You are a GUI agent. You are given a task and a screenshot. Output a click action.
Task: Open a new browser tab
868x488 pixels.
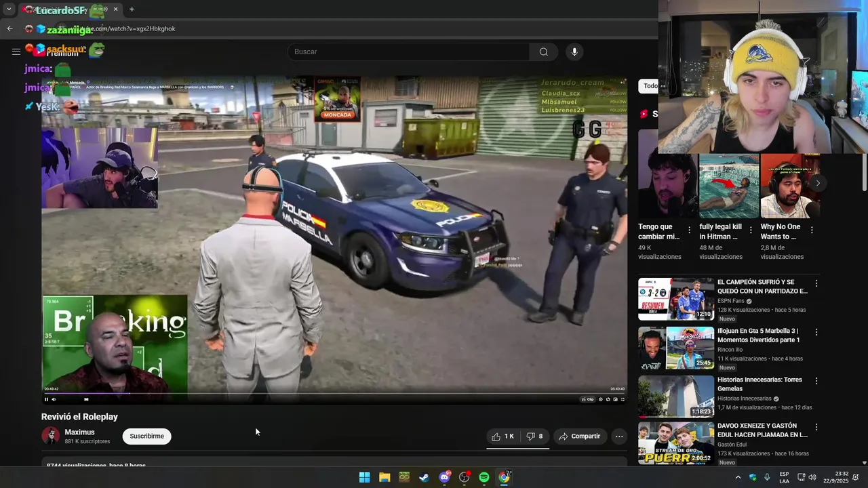(x=132, y=9)
